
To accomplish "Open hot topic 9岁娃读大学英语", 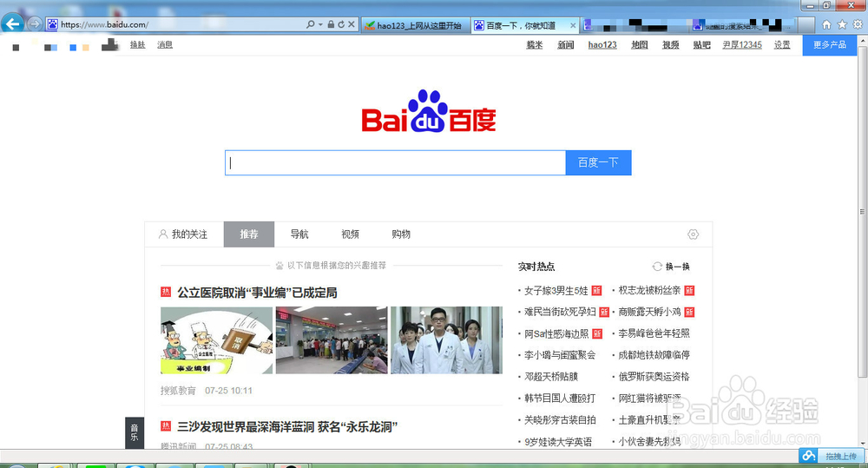I will [558, 441].
